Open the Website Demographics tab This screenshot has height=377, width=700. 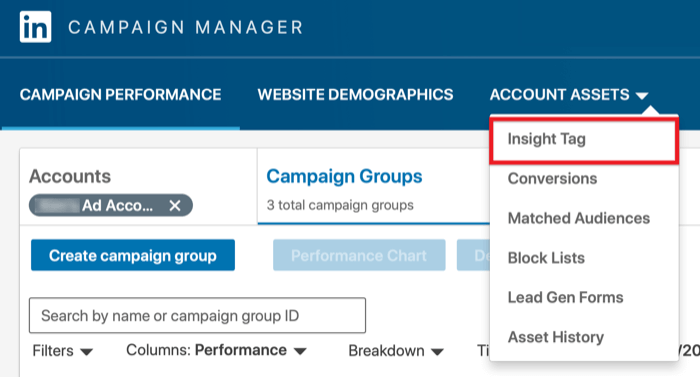(x=355, y=95)
